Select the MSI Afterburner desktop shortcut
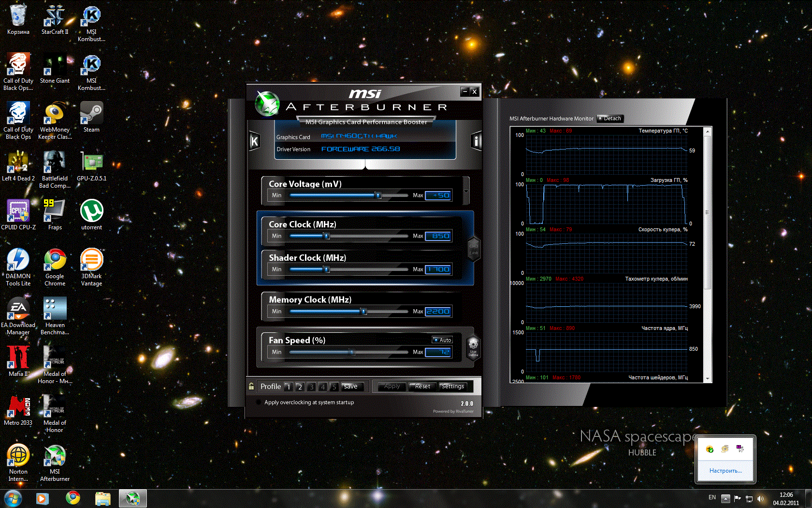 pyautogui.click(x=55, y=463)
